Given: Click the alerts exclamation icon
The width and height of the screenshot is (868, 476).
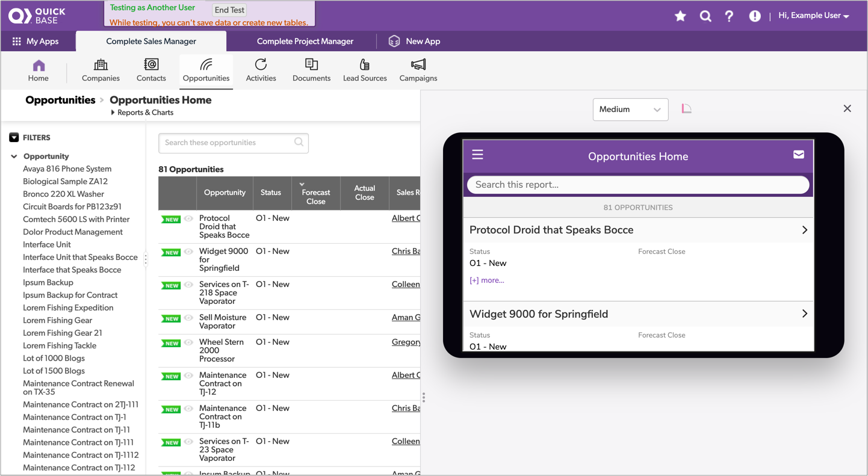Looking at the screenshot, I should [x=754, y=16].
